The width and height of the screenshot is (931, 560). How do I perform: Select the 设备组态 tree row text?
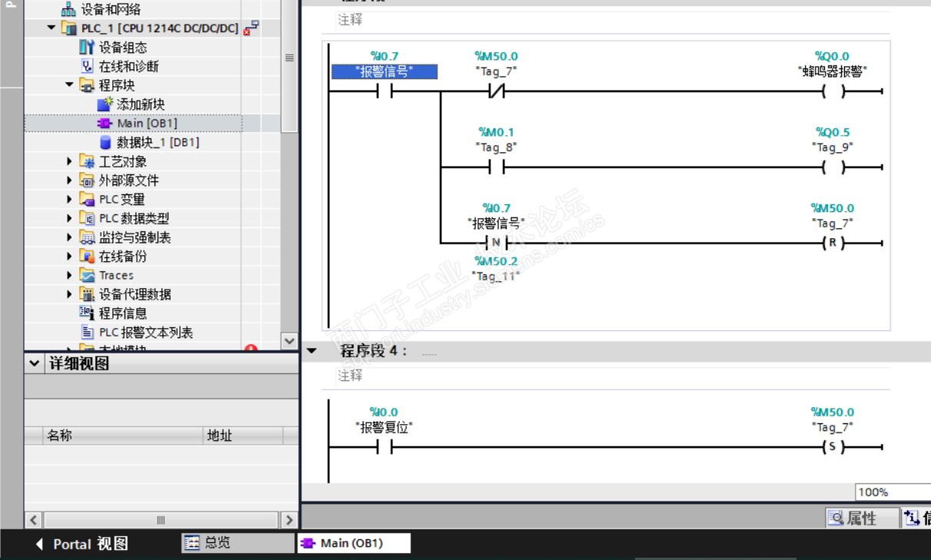(x=123, y=48)
